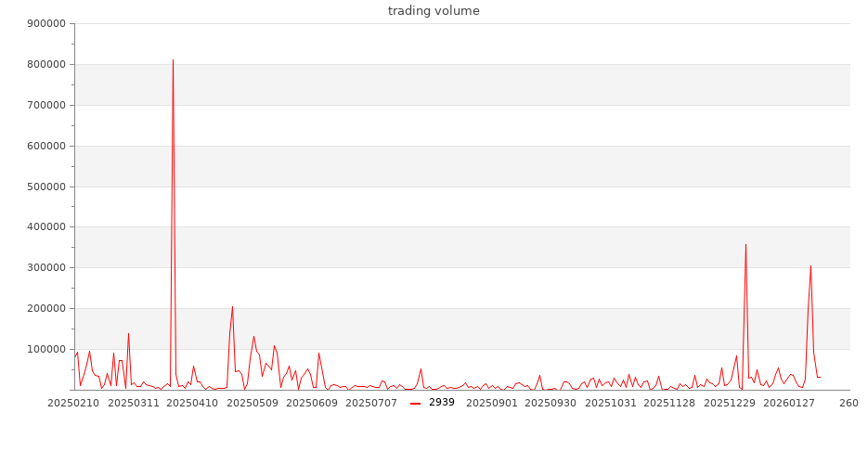The height and width of the screenshot is (464, 868).
Task: Click the peak near 200000 before 20250509
Action: coord(232,307)
